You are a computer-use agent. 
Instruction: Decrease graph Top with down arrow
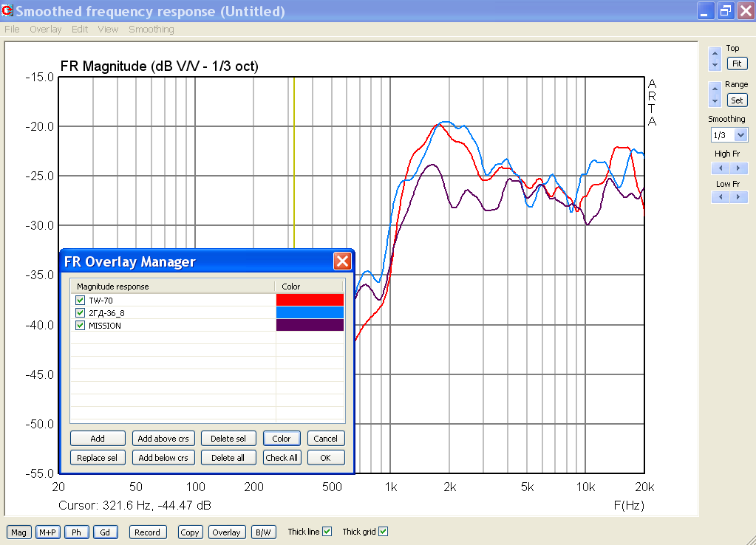click(715, 64)
